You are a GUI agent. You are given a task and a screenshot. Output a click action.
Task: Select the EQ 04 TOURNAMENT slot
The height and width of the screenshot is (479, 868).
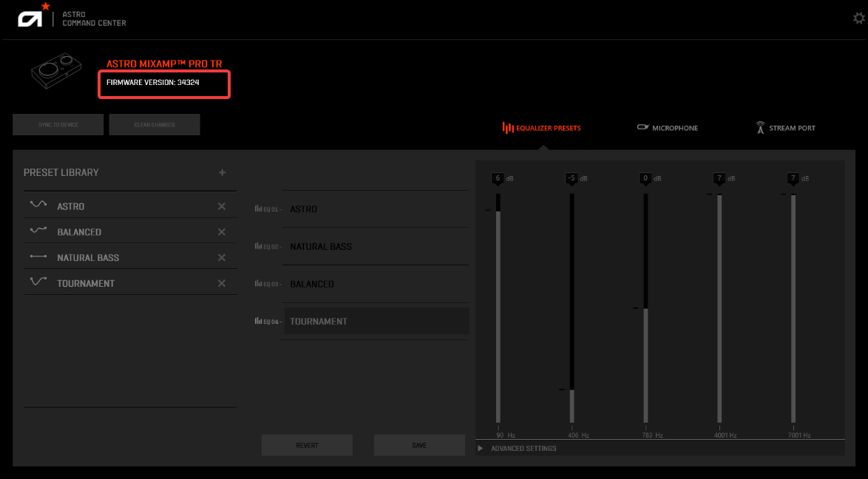pyautogui.click(x=376, y=321)
